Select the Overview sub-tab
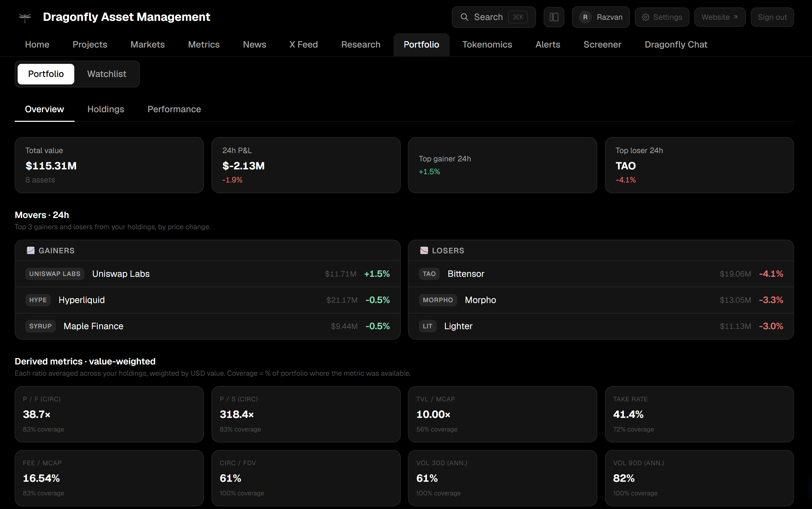Image resolution: width=812 pixels, height=509 pixels. (44, 109)
